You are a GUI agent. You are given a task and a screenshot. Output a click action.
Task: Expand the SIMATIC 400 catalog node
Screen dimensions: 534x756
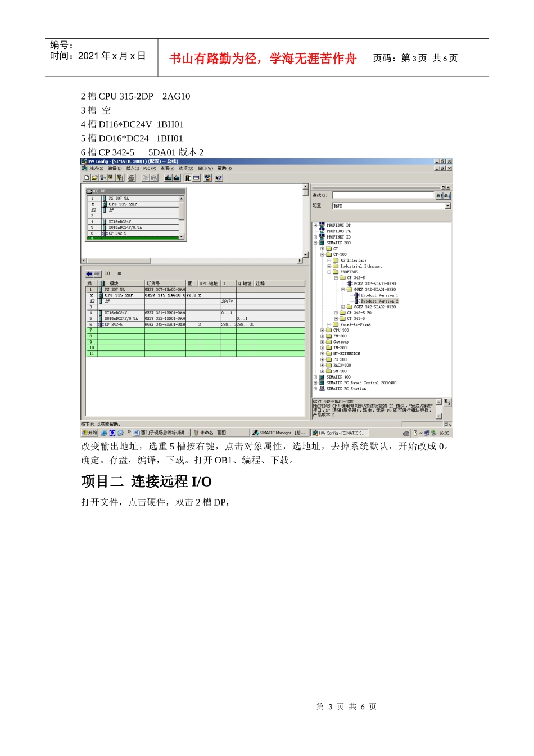click(x=315, y=377)
